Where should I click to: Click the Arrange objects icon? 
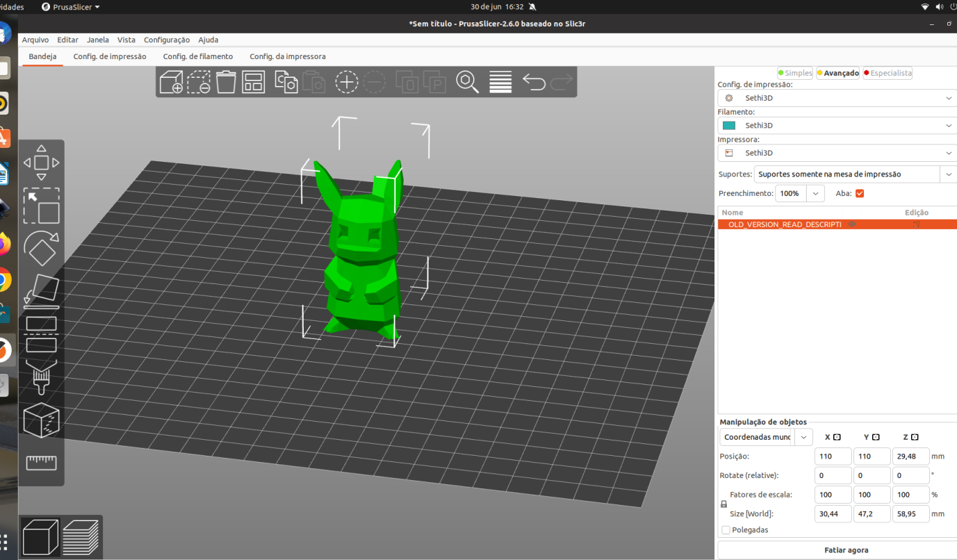[253, 82]
